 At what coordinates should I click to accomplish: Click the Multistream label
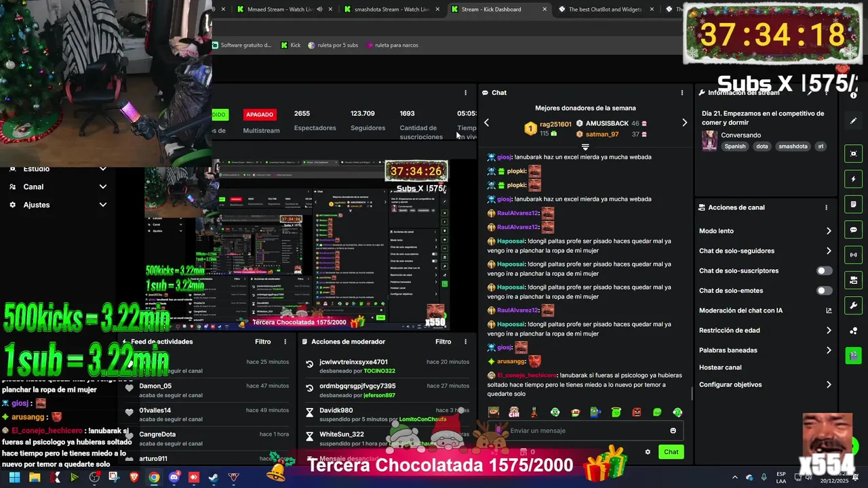tap(261, 130)
